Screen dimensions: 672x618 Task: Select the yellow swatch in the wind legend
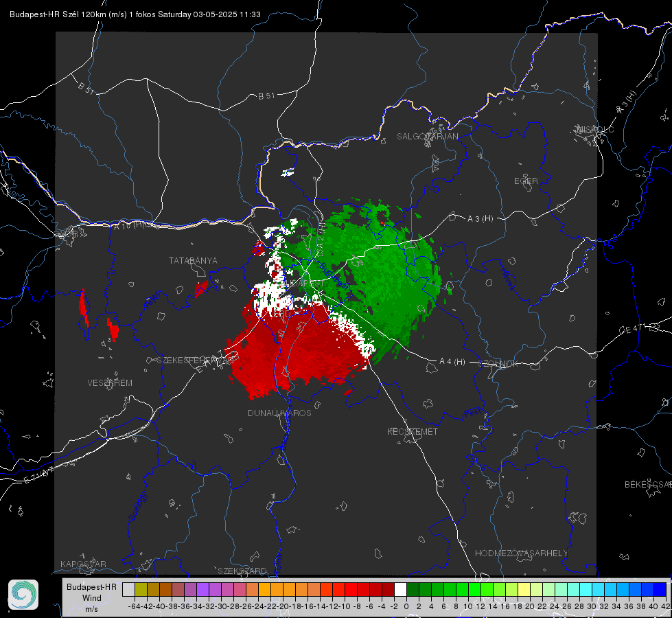point(524,589)
